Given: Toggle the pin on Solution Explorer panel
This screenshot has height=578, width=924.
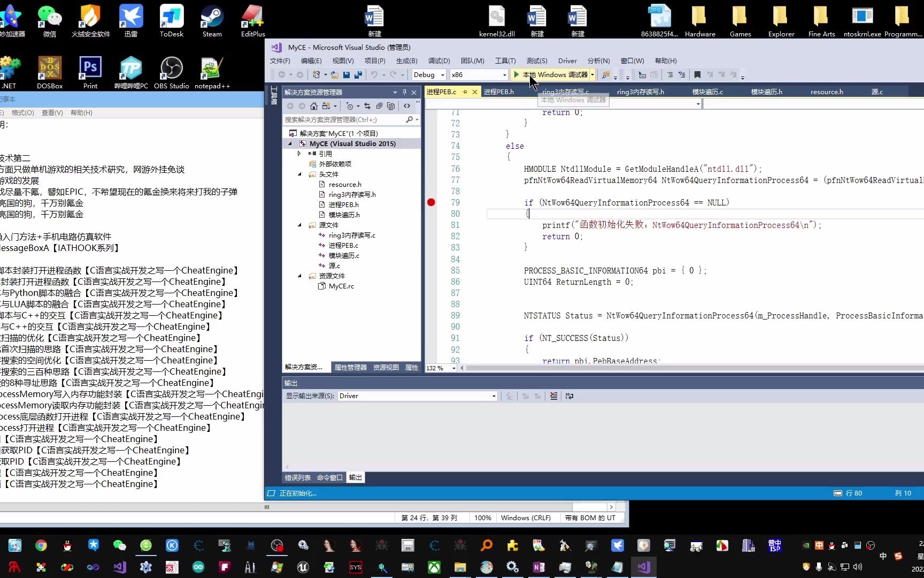Looking at the screenshot, I should (404, 92).
